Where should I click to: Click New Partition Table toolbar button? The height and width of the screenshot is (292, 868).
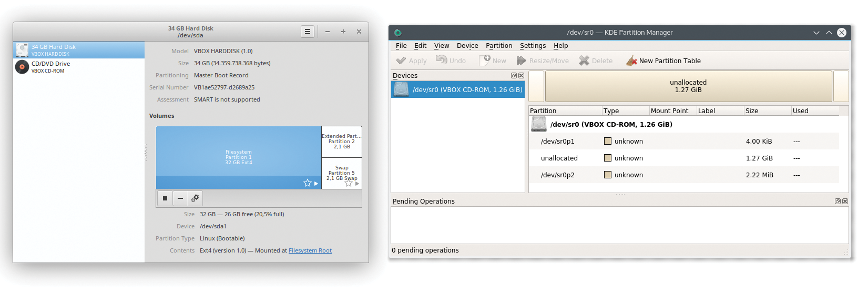click(x=663, y=61)
